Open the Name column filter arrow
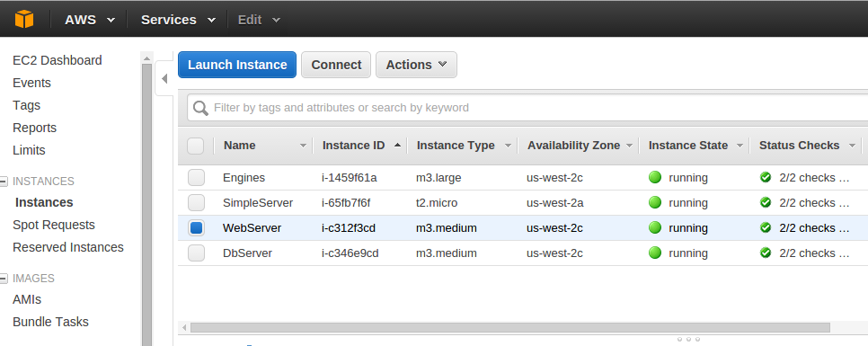Viewport: 868px width, 346px height. 303,146
